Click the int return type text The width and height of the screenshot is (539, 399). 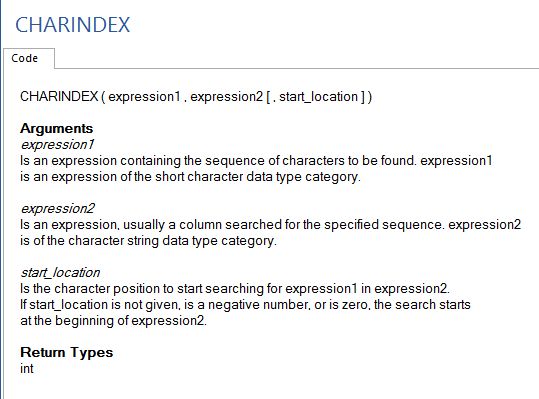click(x=27, y=368)
